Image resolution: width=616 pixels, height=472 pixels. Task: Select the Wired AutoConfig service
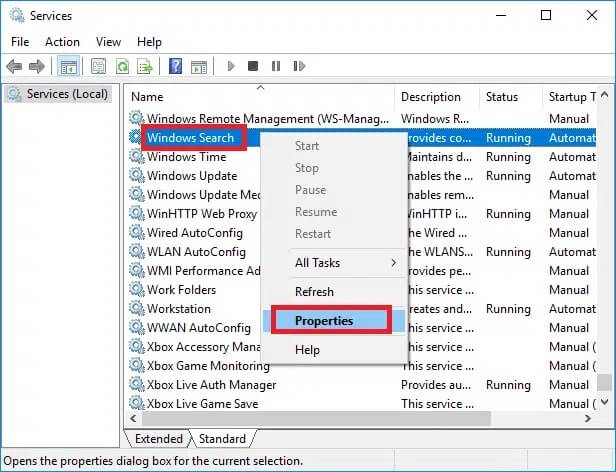coord(195,233)
